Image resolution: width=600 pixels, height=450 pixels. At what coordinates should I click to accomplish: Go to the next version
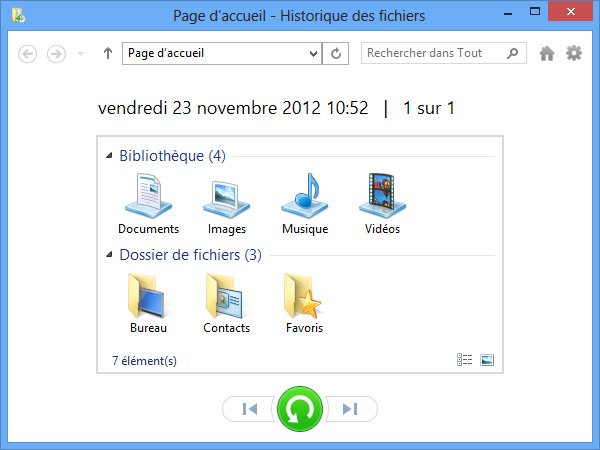(351, 409)
